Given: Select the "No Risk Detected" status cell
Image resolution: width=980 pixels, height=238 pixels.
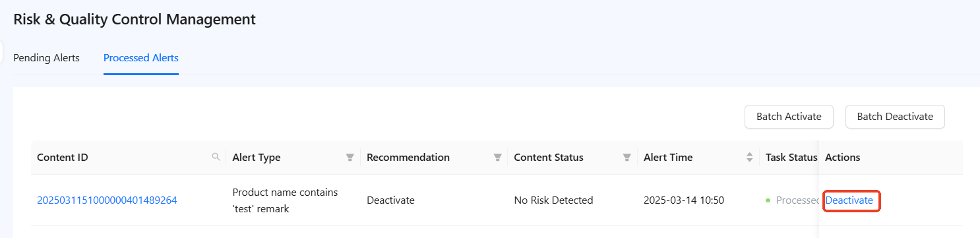Looking at the screenshot, I should (x=553, y=200).
